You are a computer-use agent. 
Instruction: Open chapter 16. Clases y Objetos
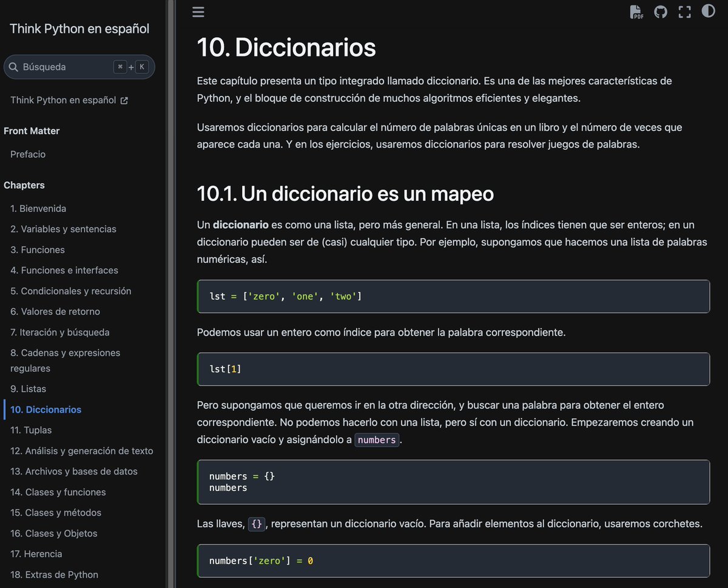tap(54, 533)
